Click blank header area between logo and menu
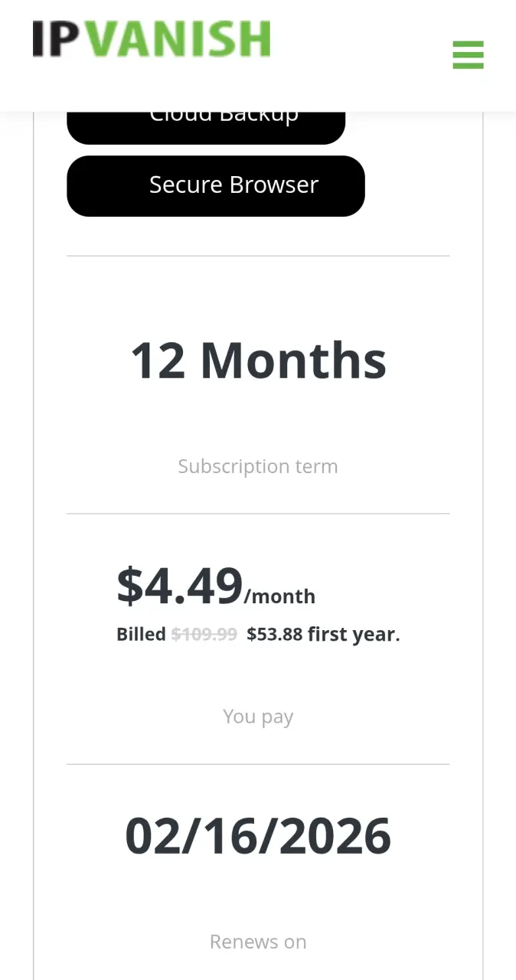The height and width of the screenshot is (980, 516). (360, 55)
